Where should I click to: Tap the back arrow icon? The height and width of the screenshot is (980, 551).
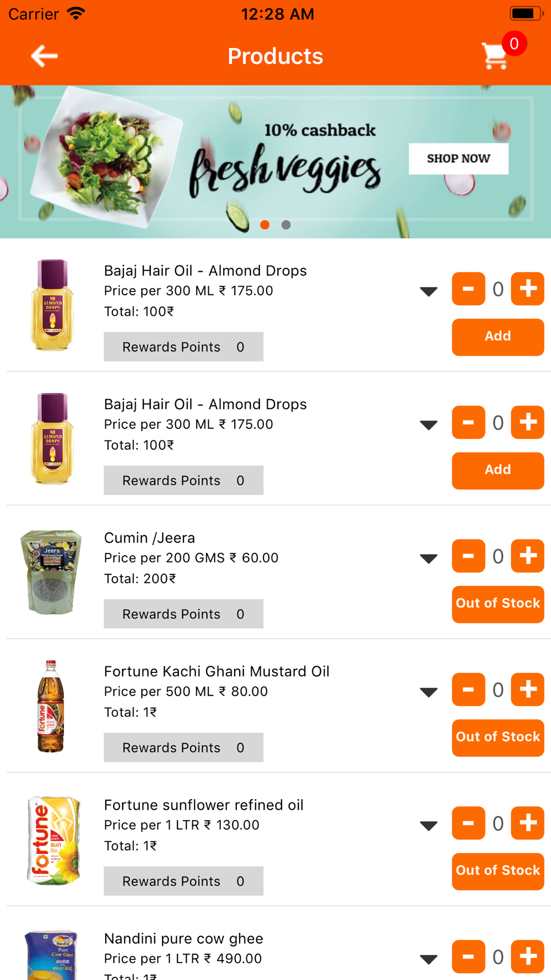point(44,56)
